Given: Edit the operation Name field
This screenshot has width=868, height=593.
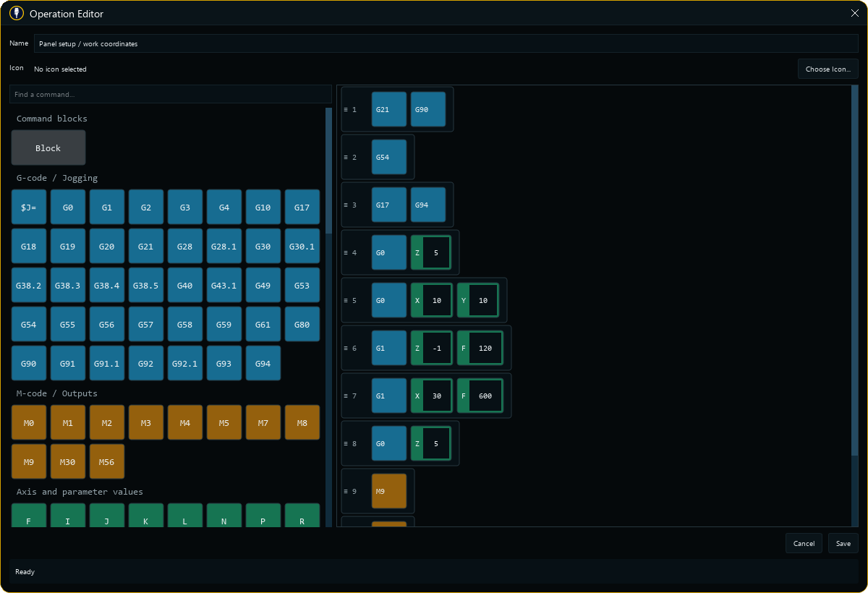Looking at the screenshot, I should coord(446,43).
